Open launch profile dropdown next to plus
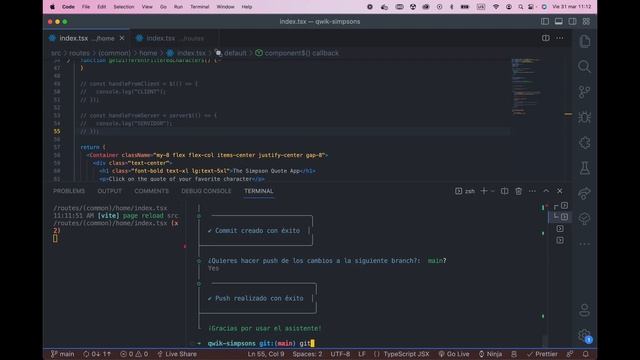This screenshot has height=360, width=640. point(493,191)
